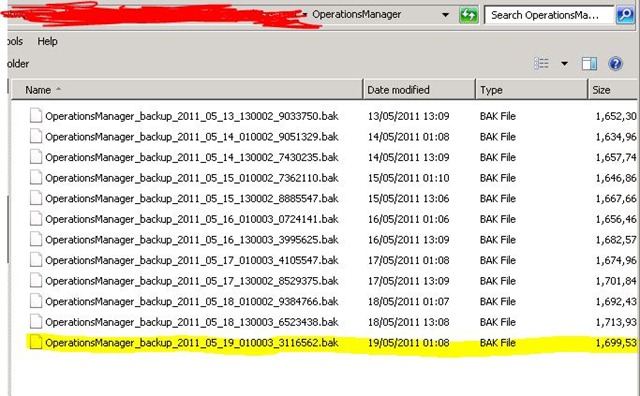Click date cell 15/05/2011 01:10
This screenshot has width=640, height=396.
pos(409,178)
